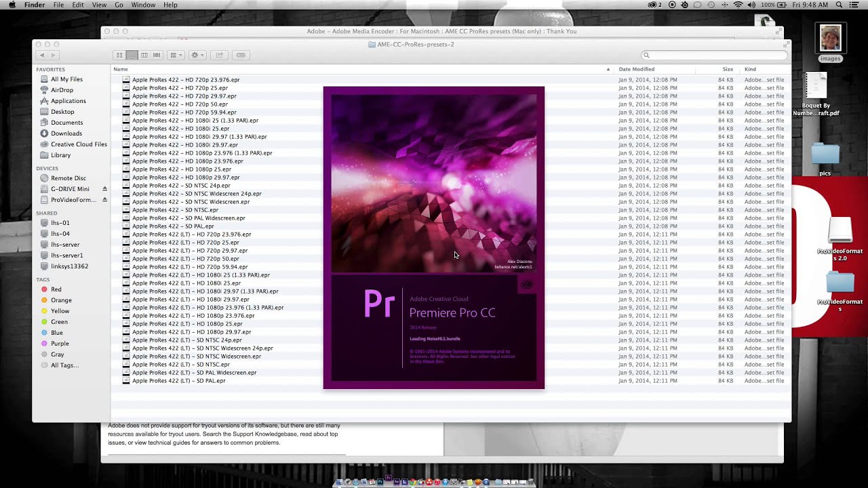Open Spotlight search magnifier
This screenshot has width=868, height=488.
(x=839, y=5)
